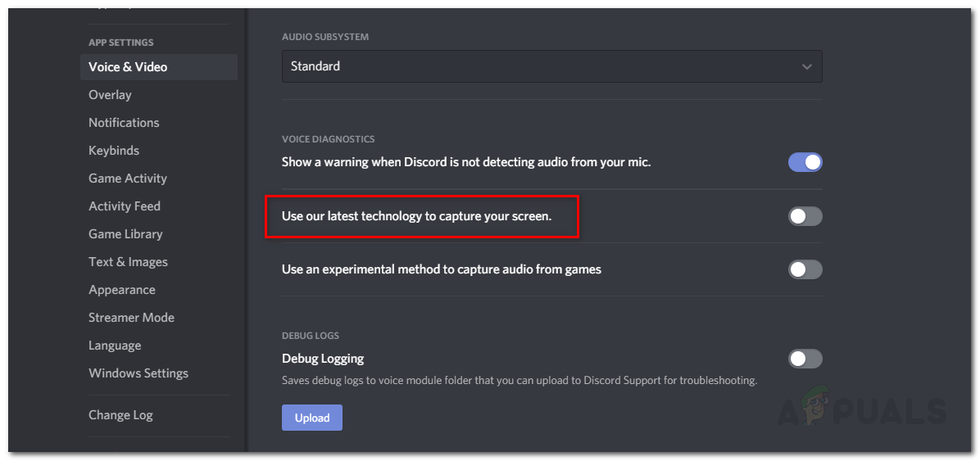Enable latest technology screen capture toggle
Image resolution: width=980 pixels, height=461 pixels.
[x=805, y=216]
